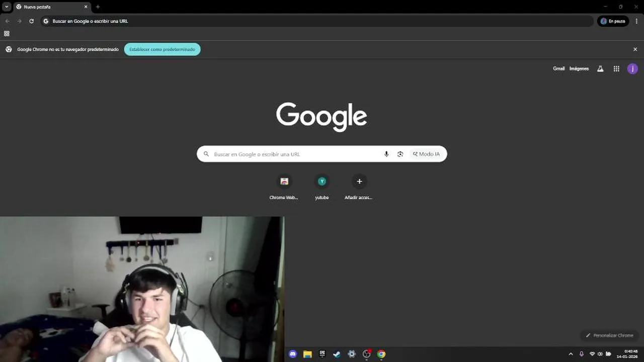The image size is (644, 362).
Task: Minimize the Chrome window
Action: pyautogui.click(x=606, y=7)
